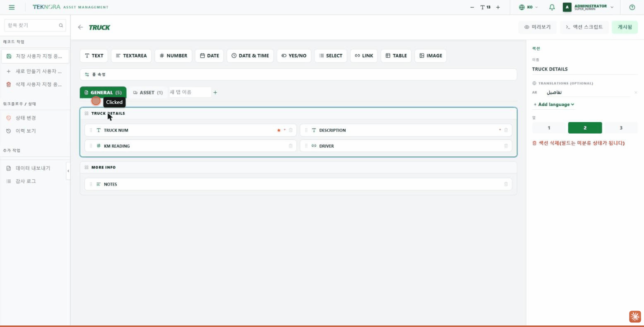Open 액션 스크립트 action script
Screen dimensions: 644x327
coord(584,27)
